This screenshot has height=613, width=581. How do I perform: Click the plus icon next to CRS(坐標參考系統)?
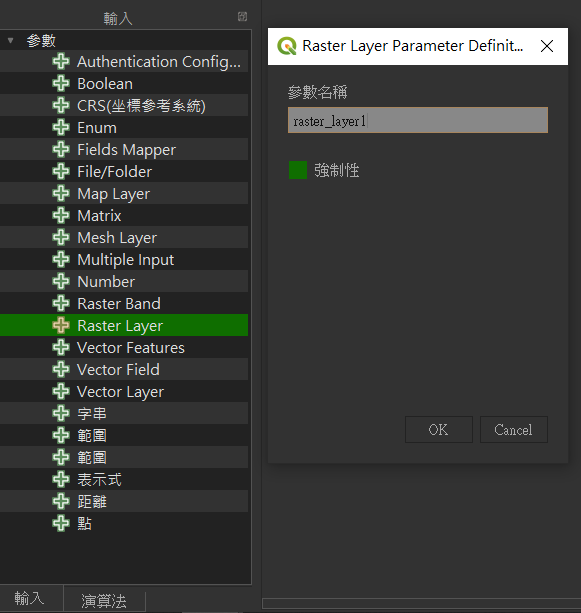pos(61,105)
